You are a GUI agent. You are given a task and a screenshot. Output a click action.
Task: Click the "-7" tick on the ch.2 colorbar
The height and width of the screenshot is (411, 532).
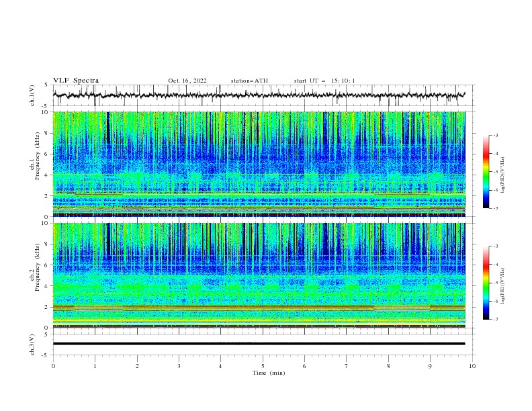click(x=495, y=319)
